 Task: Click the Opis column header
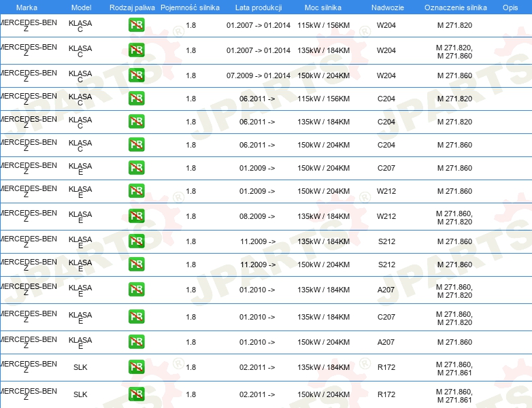point(510,7)
